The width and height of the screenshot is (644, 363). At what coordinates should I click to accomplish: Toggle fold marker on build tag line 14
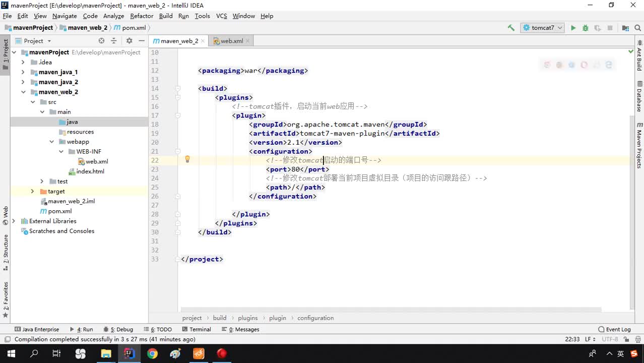point(178,88)
